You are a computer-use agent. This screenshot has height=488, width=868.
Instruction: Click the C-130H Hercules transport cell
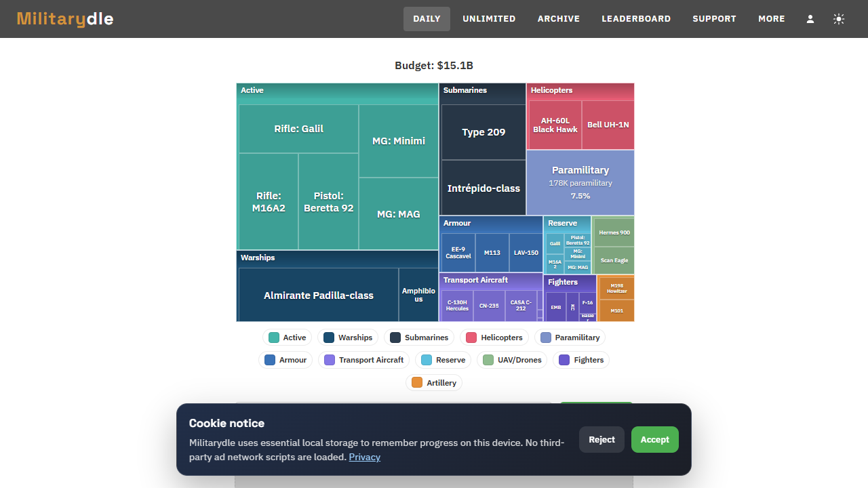(457, 306)
